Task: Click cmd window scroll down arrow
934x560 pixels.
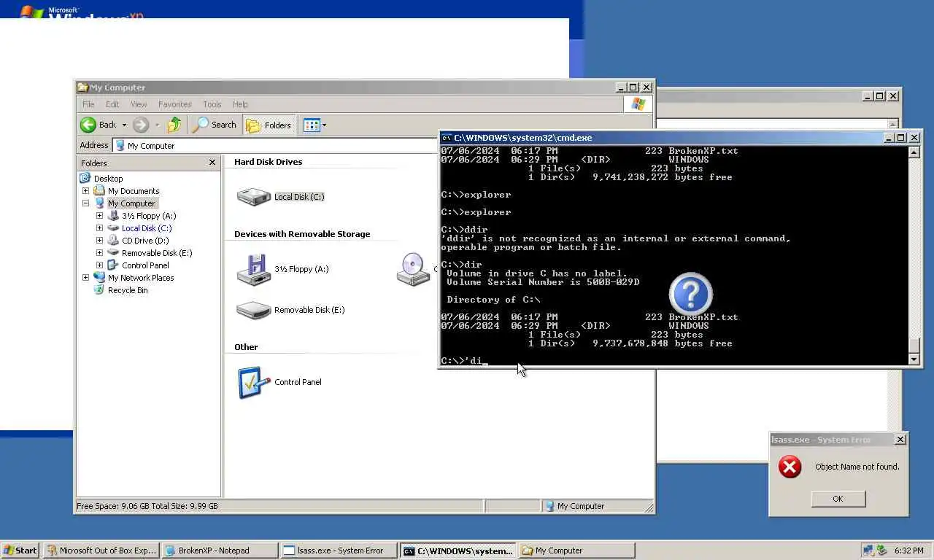Action: click(x=914, y=359)
